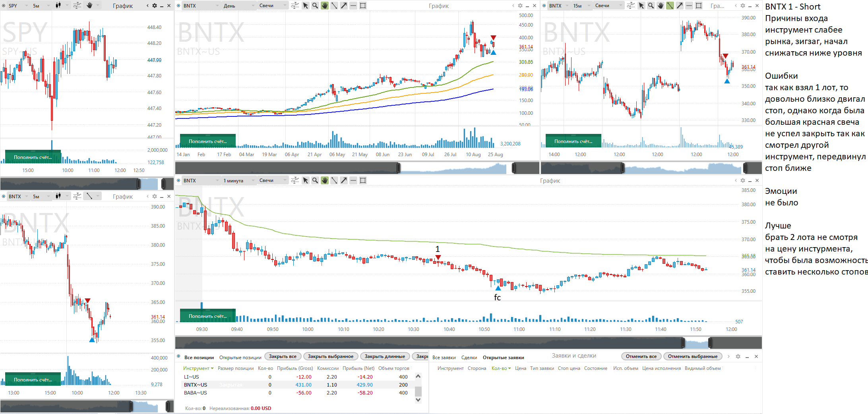
Task: Select the hand pan tool in SPY chart
Action: coord(89,6)
